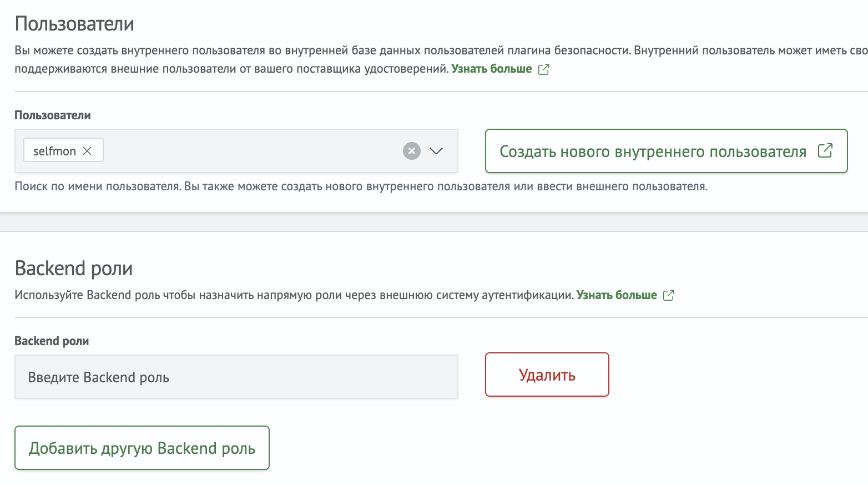Click the selfmon tag text
The image size is (868, 486).
point(54,151)
